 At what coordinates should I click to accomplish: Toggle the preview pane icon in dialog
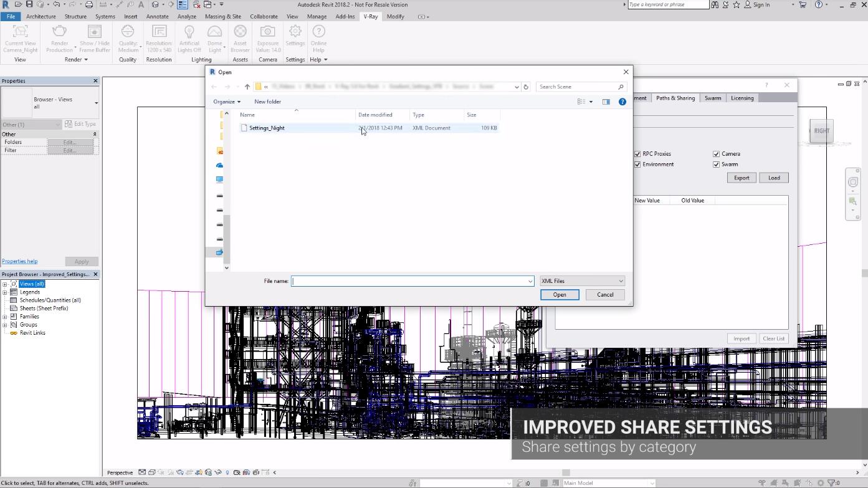click(606, 102)
